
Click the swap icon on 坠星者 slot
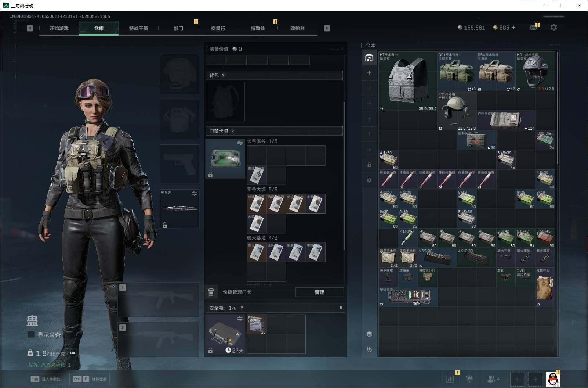tap(194, 194)
